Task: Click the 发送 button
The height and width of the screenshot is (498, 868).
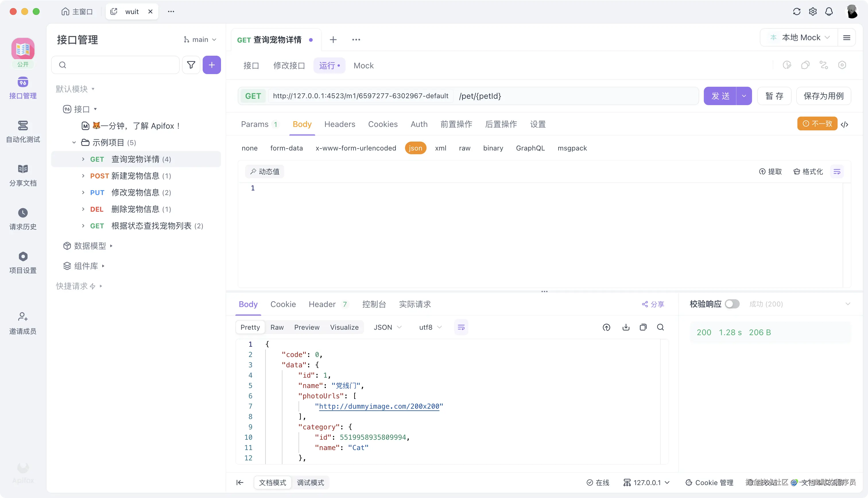Action: pos(721,96)
